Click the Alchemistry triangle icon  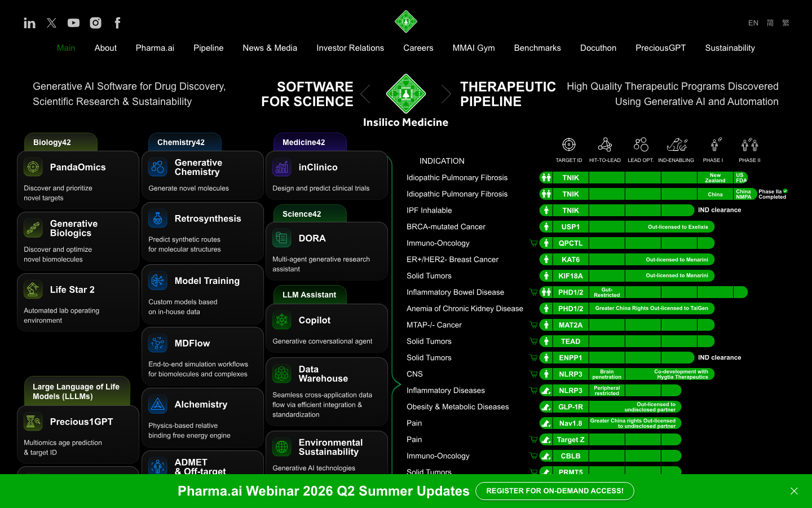click(x=158, y=404)
